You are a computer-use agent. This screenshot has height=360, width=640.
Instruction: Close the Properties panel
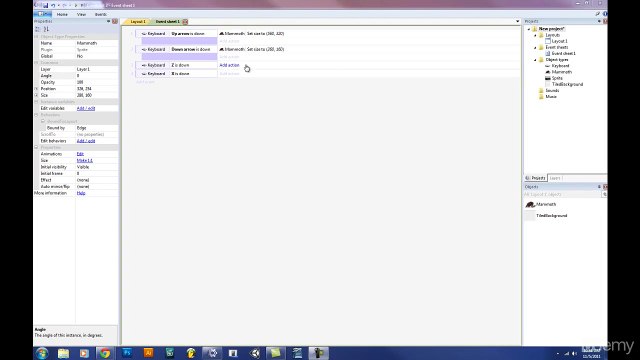pyautogui.click(x=115, y=21)
